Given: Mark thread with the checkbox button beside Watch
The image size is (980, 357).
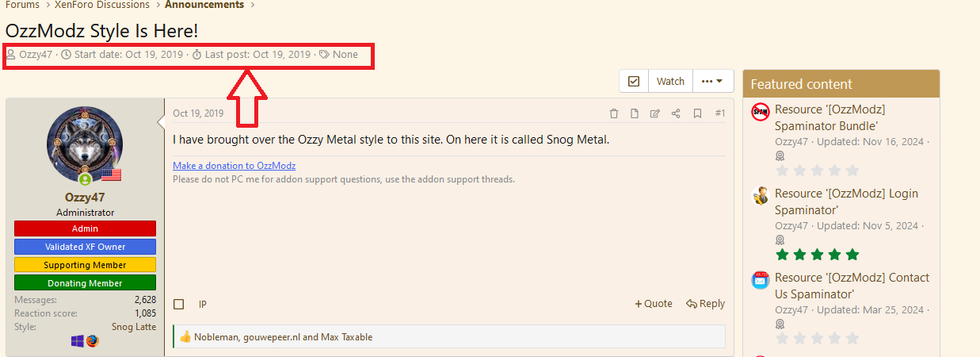Looking at the screenshot, I should pyautogui.click(x=634, y=81).
